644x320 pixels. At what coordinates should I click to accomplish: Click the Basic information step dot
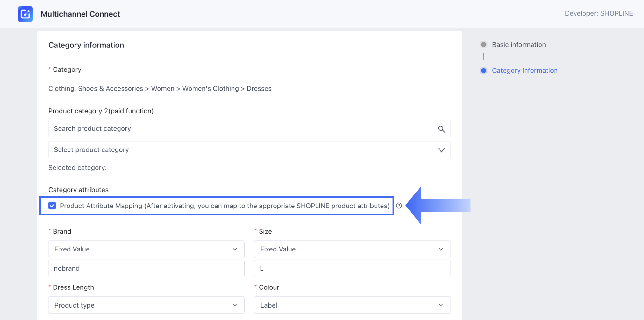coord(483,45)
